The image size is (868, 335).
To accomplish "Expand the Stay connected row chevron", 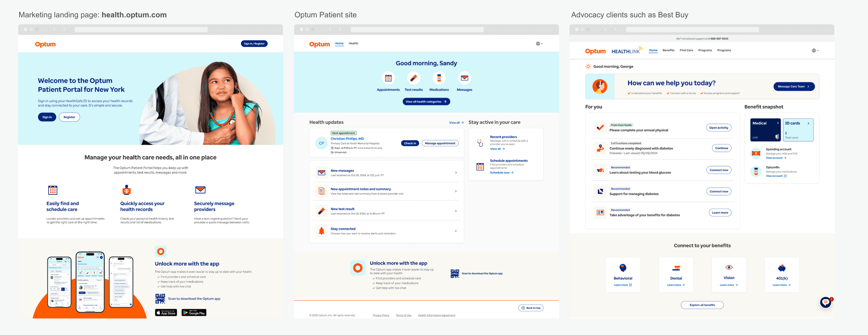I will pos(456,231).
